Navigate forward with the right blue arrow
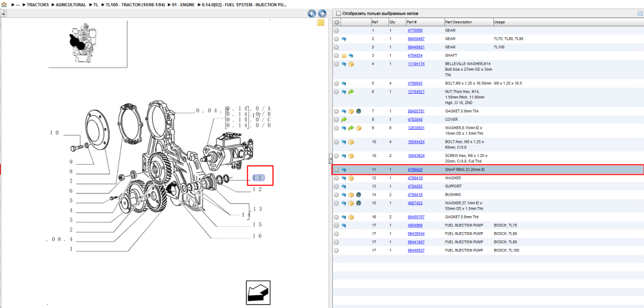 point(322,14)
